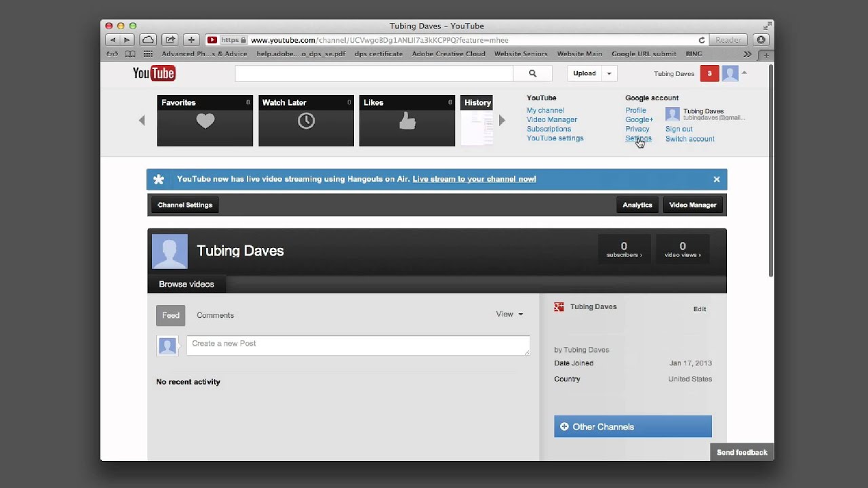Open the Upload dropdown arrow
This screenshot has width=868, height=488.
point(609,73)
